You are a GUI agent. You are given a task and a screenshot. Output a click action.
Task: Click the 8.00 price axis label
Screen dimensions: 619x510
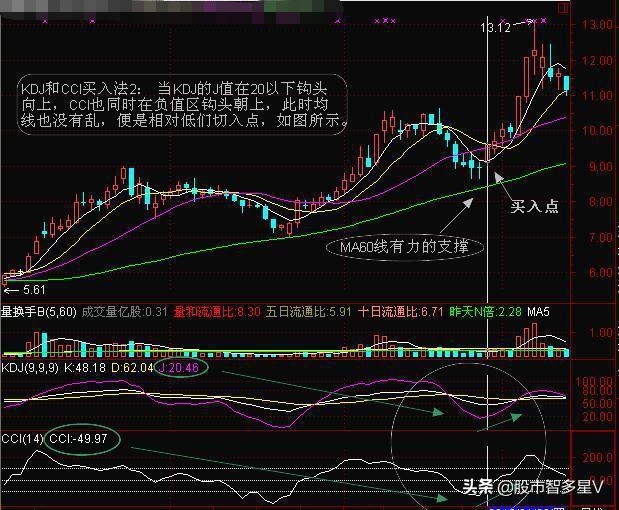(600, 201)
